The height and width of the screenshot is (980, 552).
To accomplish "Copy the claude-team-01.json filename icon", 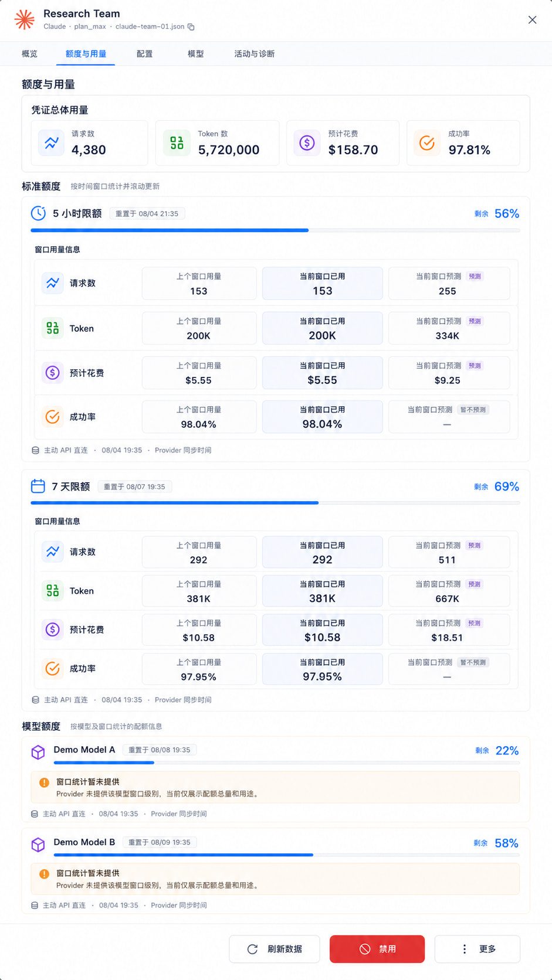I will point(191,27).
